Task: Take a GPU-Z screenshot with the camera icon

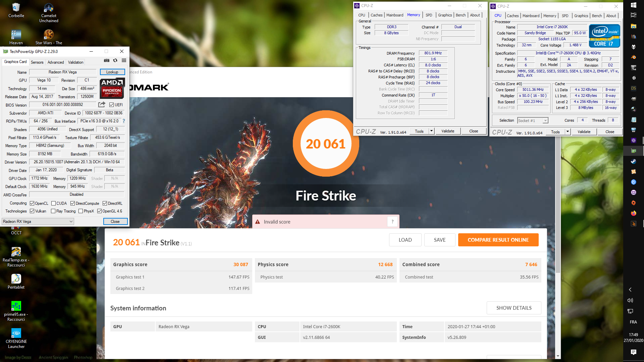Action: [x=106, y=60]
